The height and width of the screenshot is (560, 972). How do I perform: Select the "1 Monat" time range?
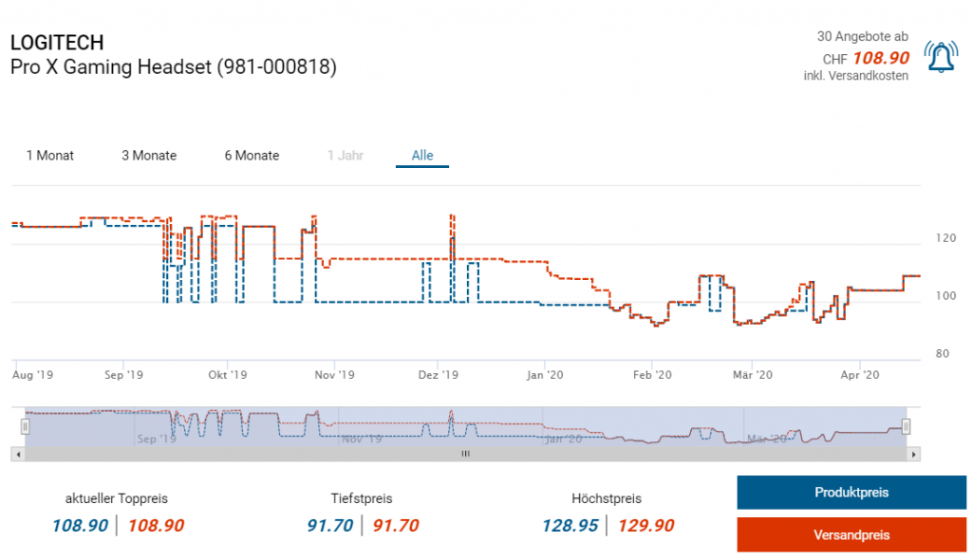point(50,156)
